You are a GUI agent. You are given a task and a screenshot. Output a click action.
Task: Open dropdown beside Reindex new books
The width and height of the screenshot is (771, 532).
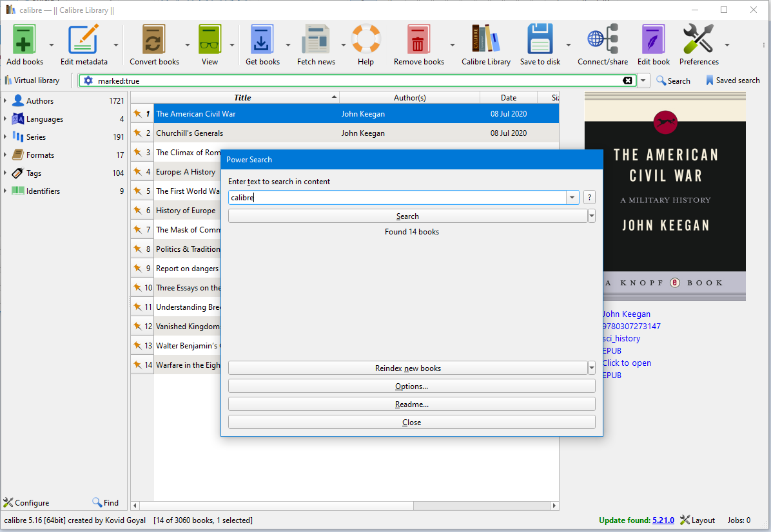[x=592, y=368]
